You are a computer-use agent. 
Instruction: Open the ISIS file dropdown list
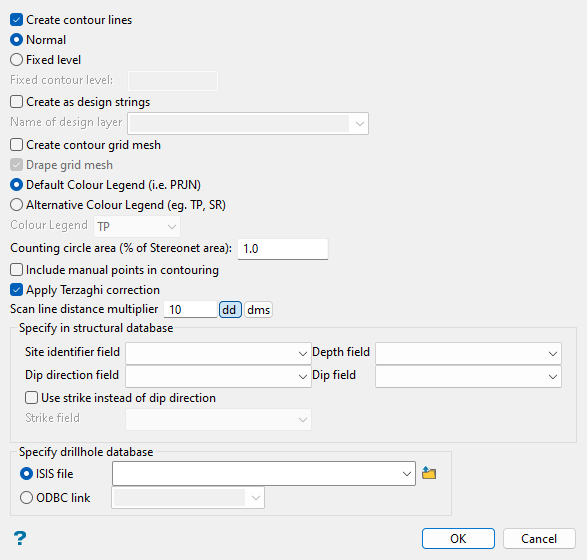click(264, 474)
